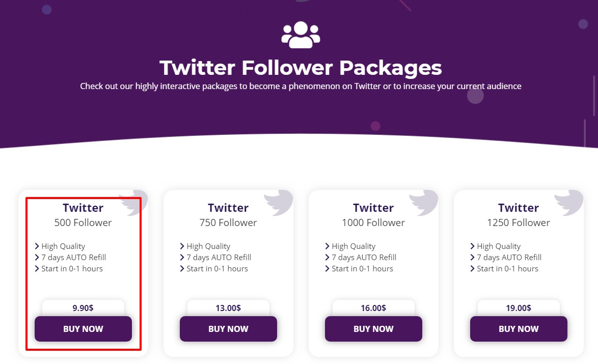Click the chevron beside High Quality in 500 Follower card

point(37,246)
